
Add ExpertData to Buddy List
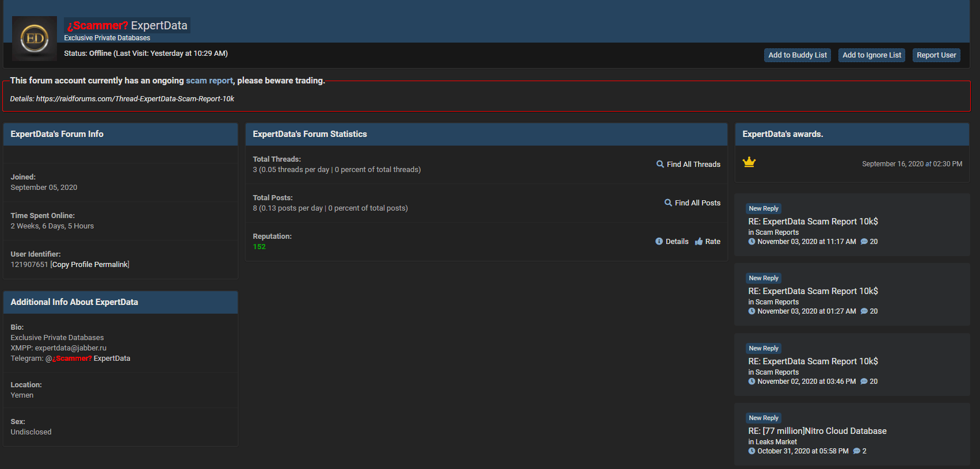pos(798,55)
